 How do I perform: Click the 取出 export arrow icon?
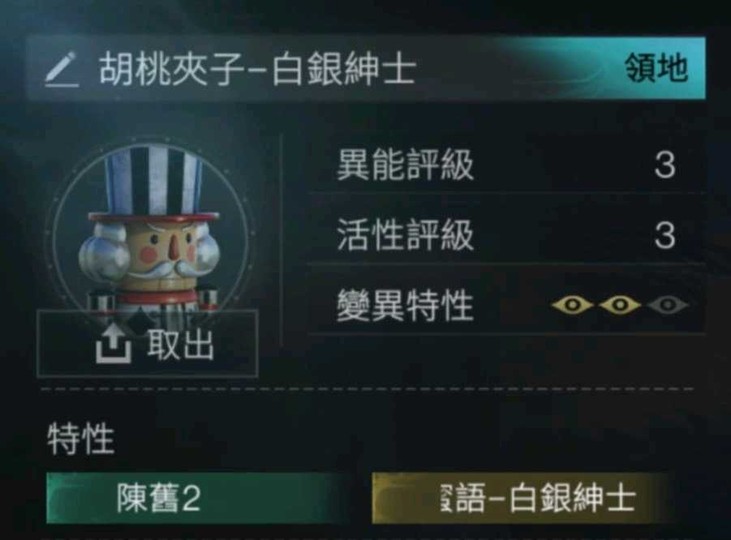click(x=113, y=345)
